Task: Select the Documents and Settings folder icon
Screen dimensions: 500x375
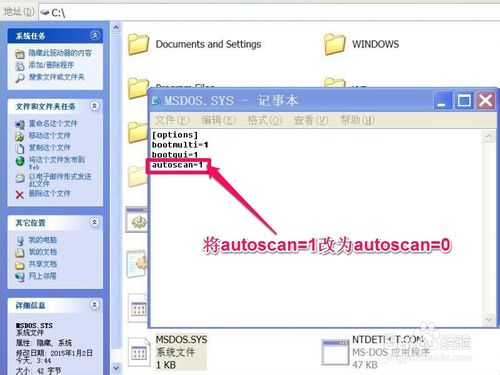Action: (138, 44)
